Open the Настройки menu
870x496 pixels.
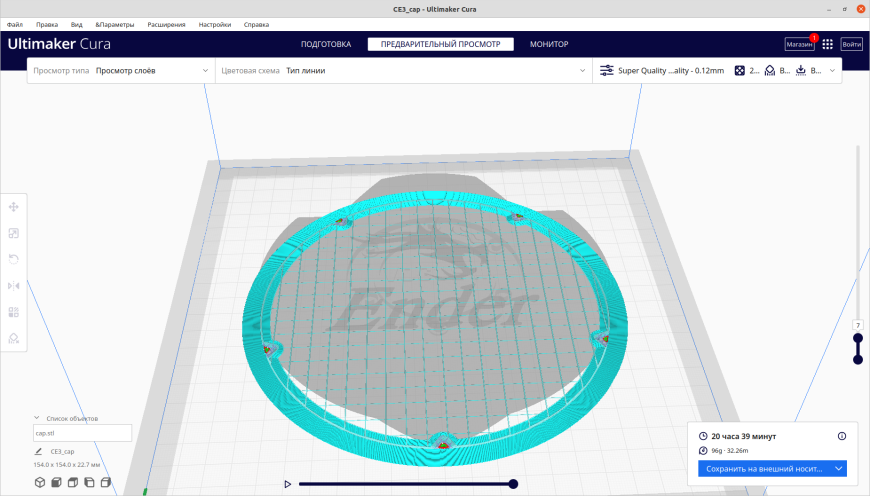point(215,24)
